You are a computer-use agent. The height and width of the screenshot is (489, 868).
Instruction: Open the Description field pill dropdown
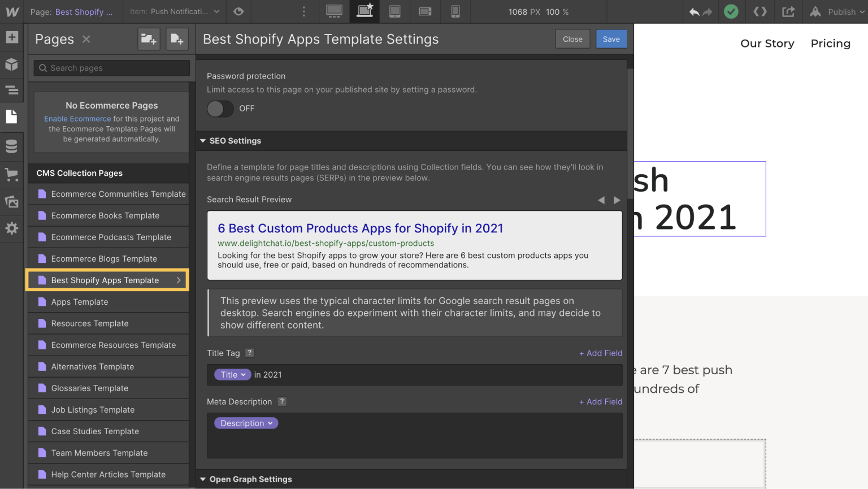coord(246,423)
